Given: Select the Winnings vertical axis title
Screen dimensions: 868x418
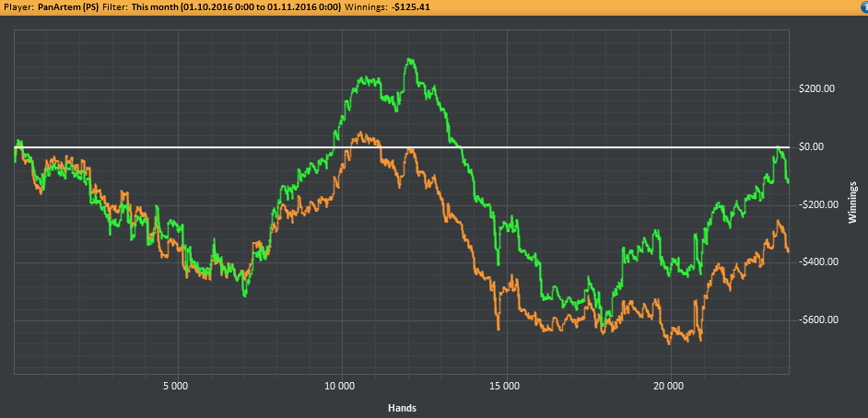Looking at the screenshot, I should pos(852,202).
